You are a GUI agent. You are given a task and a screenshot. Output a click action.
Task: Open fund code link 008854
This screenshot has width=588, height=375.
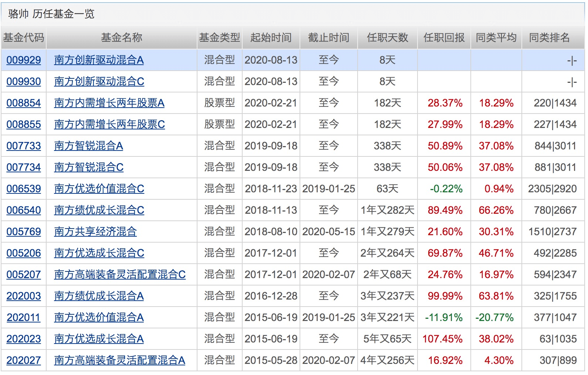pyautogui.click(x=24, y=103)
